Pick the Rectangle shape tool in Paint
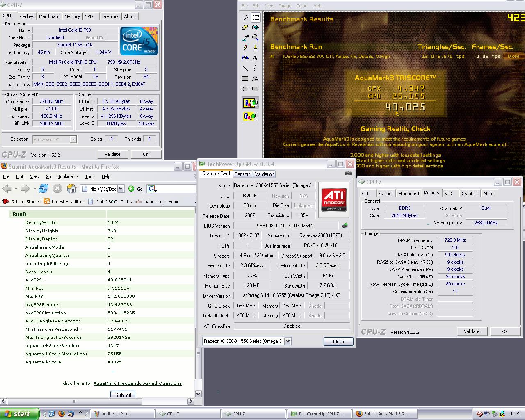Viewport: 525px width, 420px height. (245, 78)
